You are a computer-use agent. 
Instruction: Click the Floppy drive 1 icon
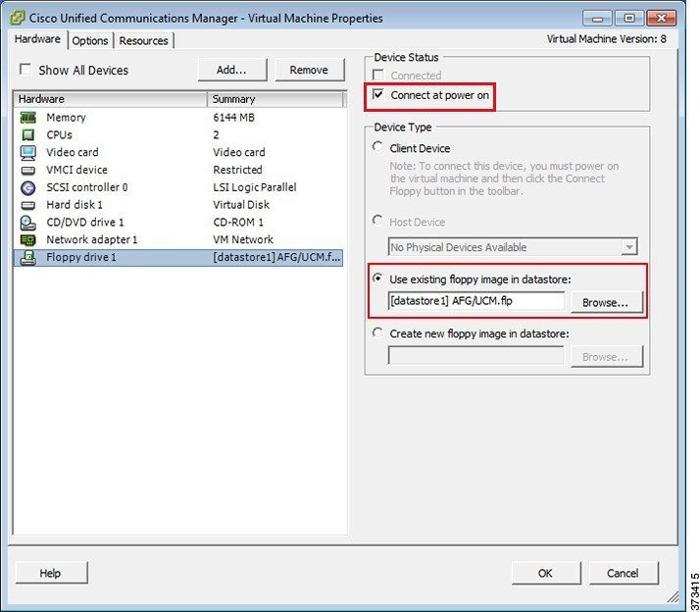[x=28, y=258]
